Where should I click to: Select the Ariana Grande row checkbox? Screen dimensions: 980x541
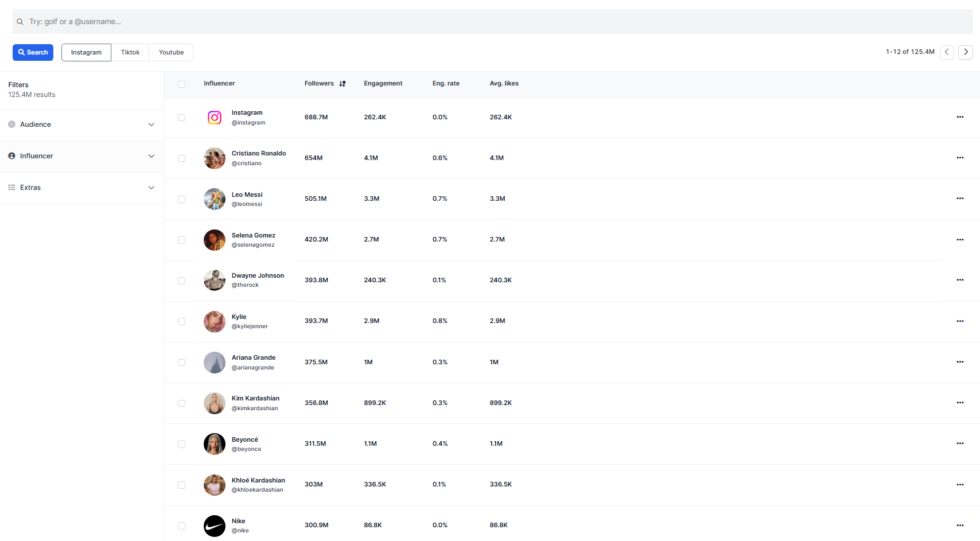pos(181,363)
